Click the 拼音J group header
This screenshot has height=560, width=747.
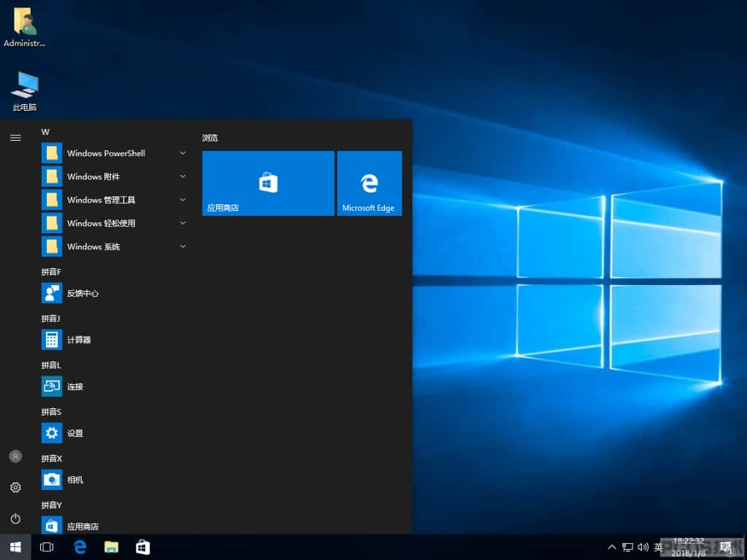pyautogui.click(x=50, y=319)
